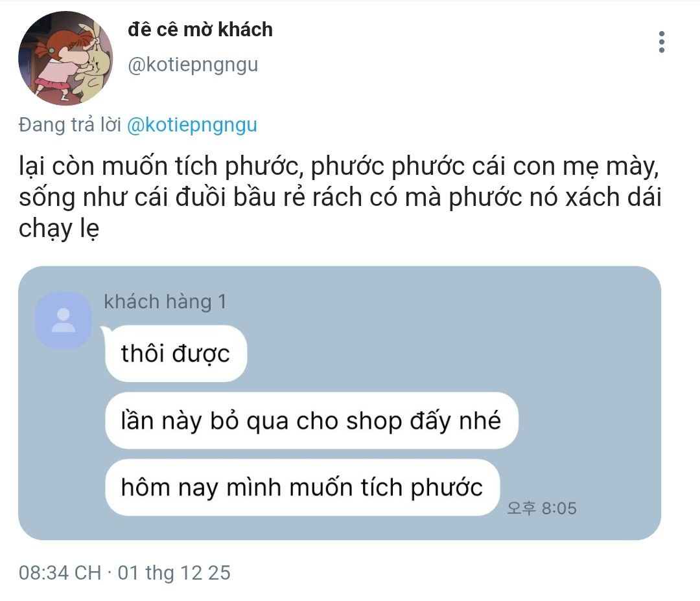Open the cartoon profile avatar
Viewport: 700px width, 601px height.
(x=65, y=58)
